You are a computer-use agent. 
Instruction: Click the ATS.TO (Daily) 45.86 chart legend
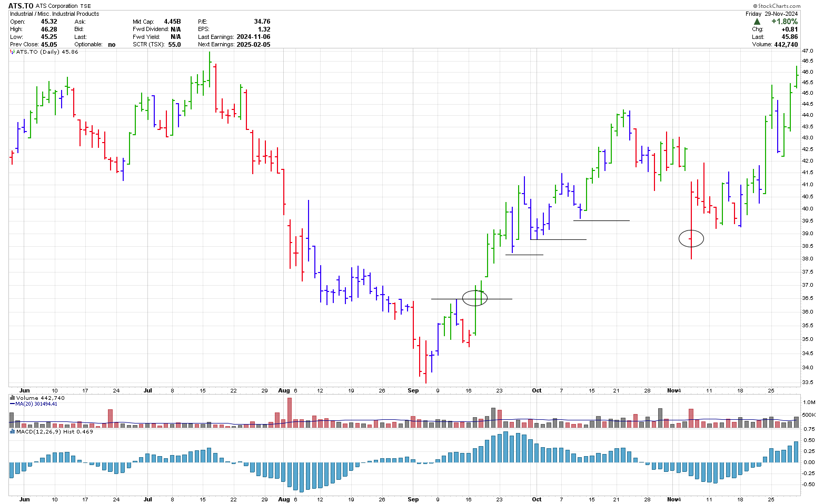(x=47, y=52)
